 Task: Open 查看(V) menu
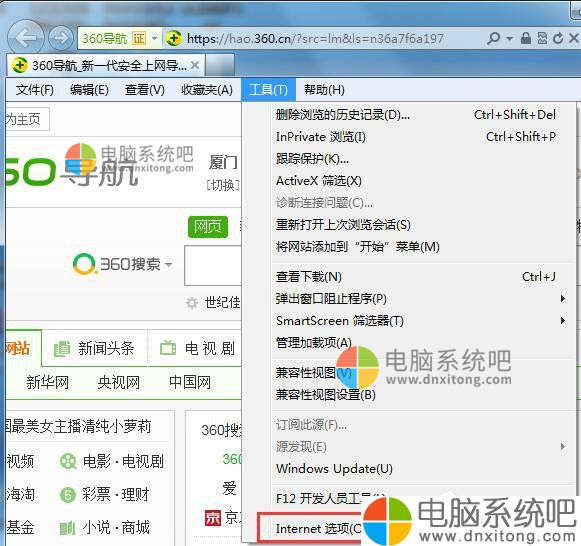[145, 90]
